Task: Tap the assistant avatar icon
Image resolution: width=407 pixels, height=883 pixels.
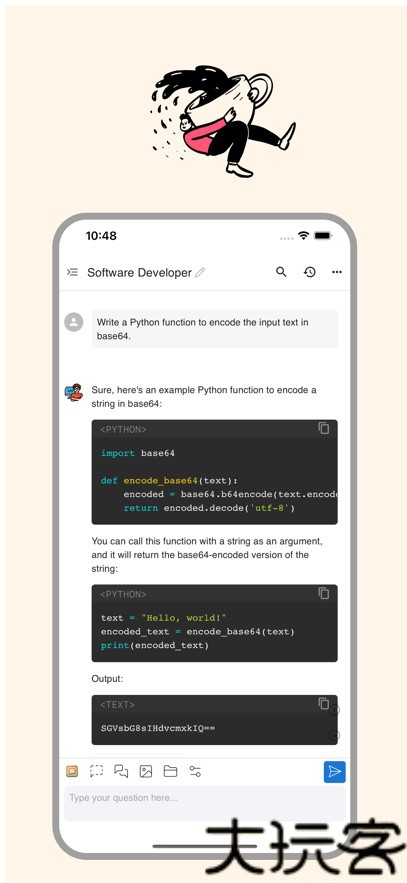Action: (x=74, y=392)
